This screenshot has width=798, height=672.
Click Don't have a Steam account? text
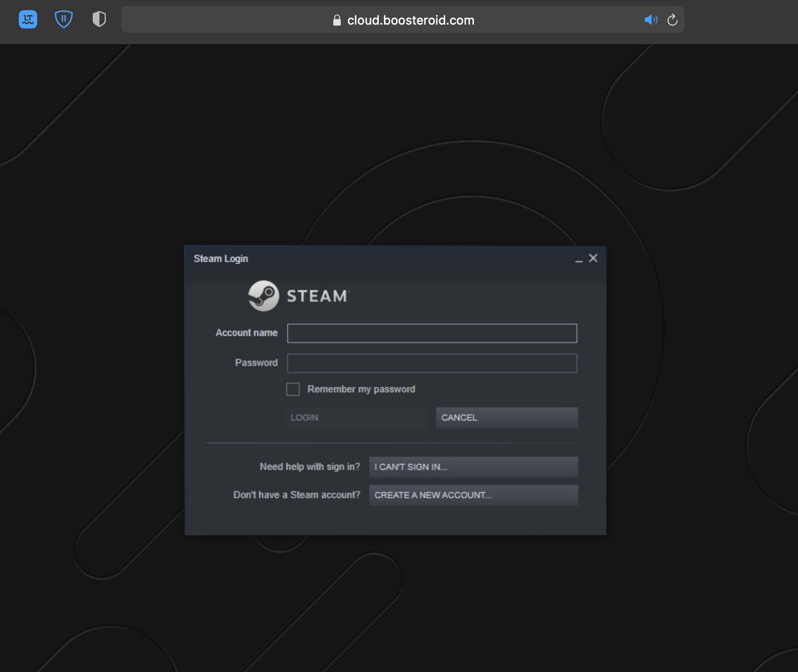(x=297, y=495)
